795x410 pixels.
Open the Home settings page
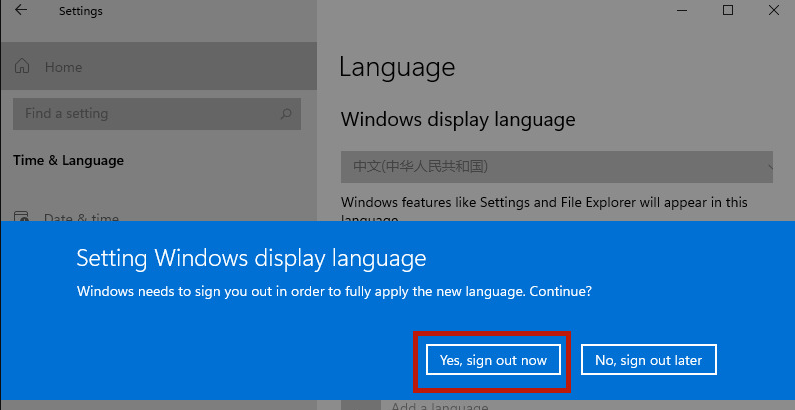point(63,67)
